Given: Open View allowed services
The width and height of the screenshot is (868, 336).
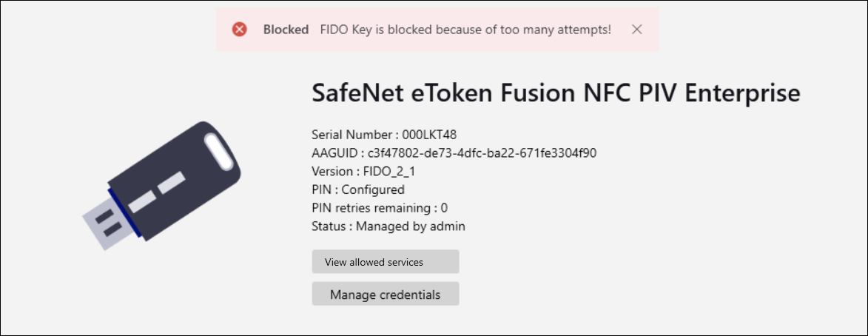Looking at the screenshot, I should point(386,262).
